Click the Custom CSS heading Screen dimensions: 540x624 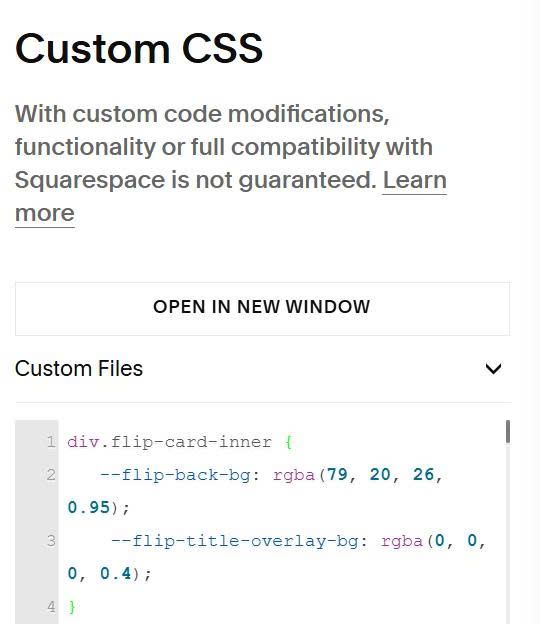click(x=139, y=49)
